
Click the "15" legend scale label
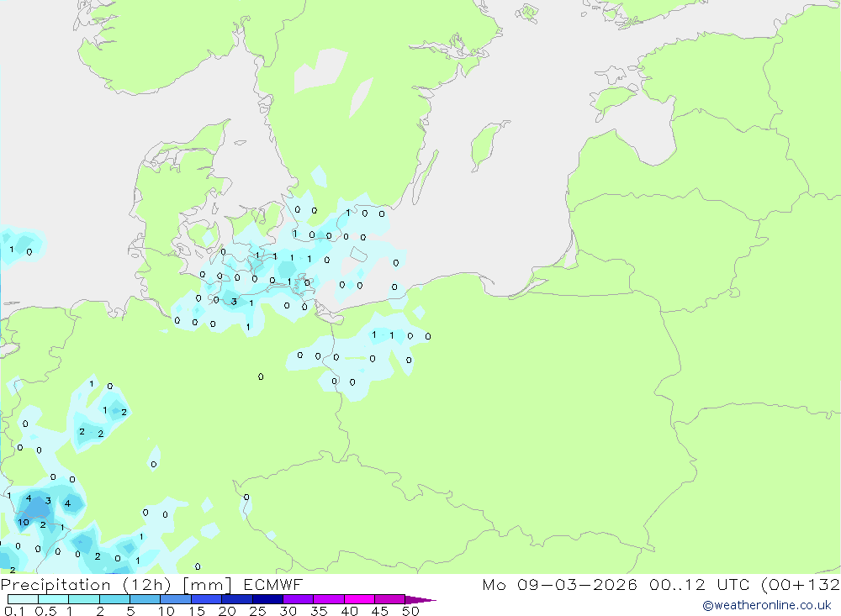pos(197,611)
